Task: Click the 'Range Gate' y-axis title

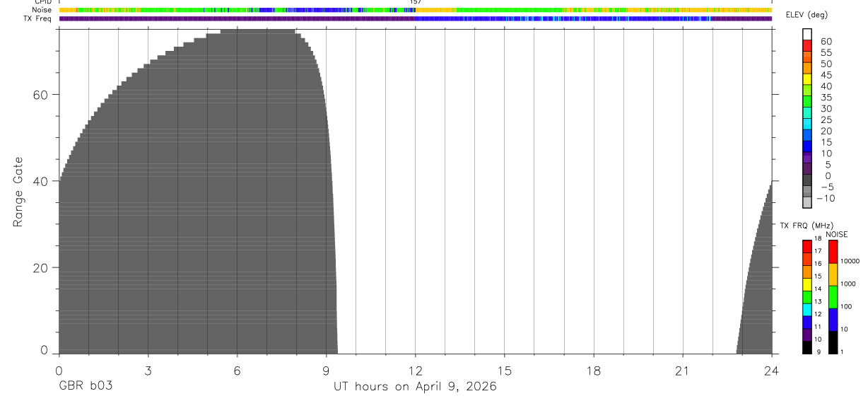Action: [x=18, y=192]
